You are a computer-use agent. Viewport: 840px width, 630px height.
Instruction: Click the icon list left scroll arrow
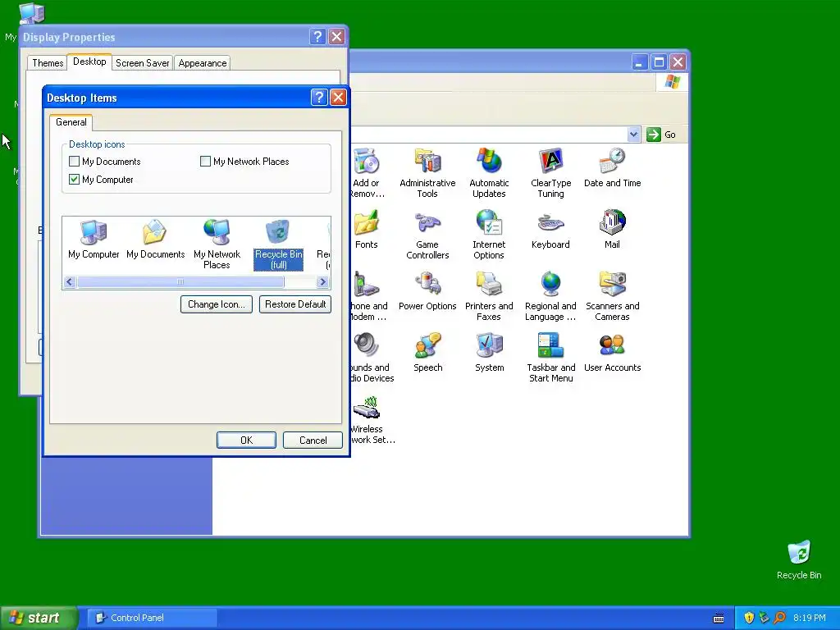tap(70, 282)
